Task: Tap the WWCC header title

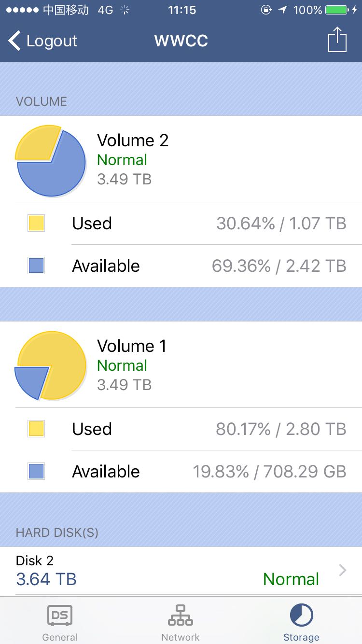Action: (181, 41)
